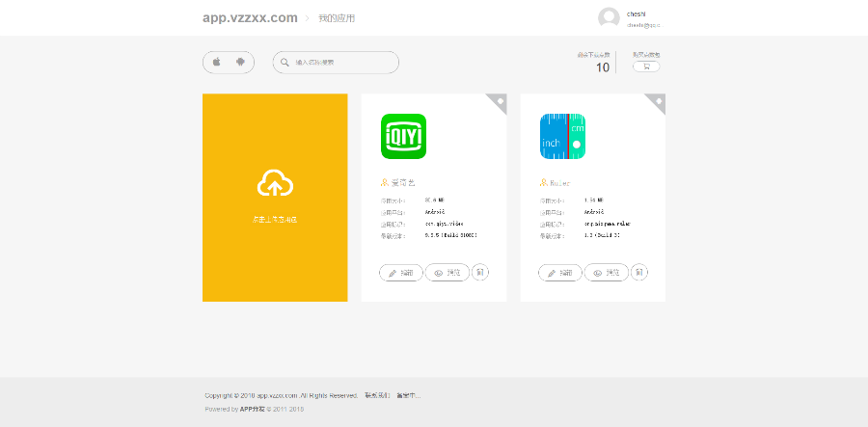Open the 备案中 footer link
868x427 pixels.
tap(409, 395)
